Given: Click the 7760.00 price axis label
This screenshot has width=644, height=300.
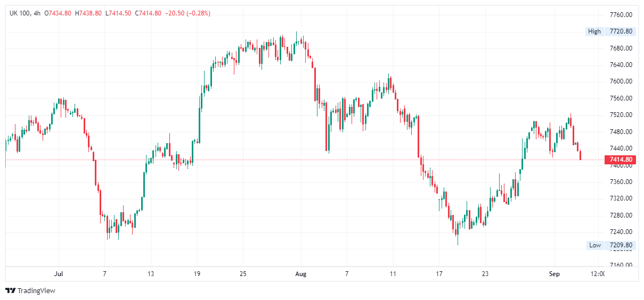Looking at the screenshot, I should click(621, 14).
